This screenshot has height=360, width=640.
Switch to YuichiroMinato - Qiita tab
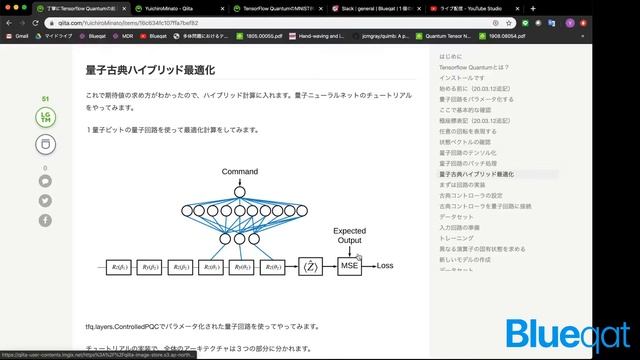point(180,9)
